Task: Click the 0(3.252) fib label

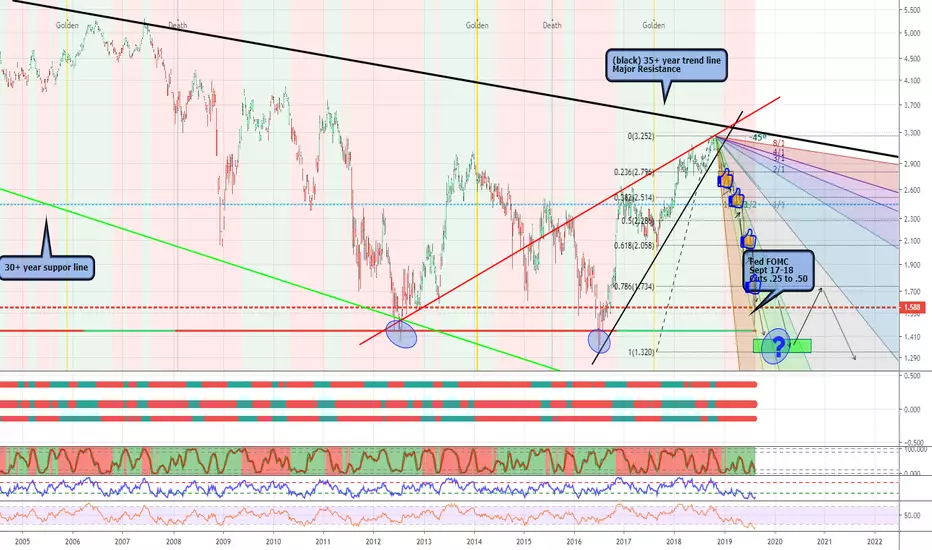Action: [x=641, y=136]
